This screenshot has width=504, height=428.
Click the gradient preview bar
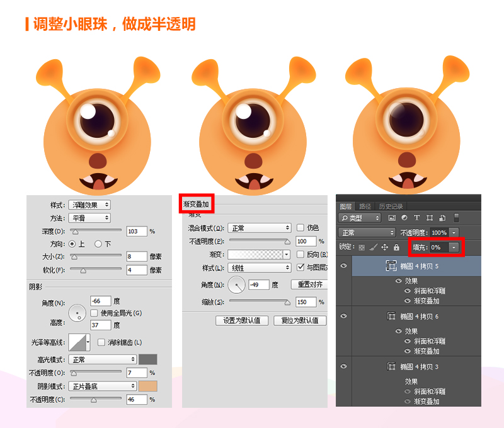click(256, 255)
